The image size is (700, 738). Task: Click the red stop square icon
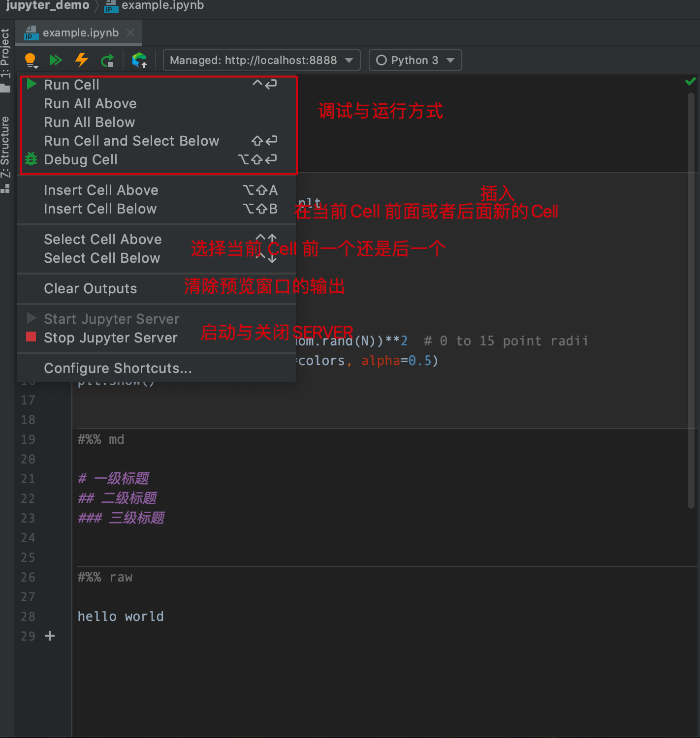coord(31,337)
